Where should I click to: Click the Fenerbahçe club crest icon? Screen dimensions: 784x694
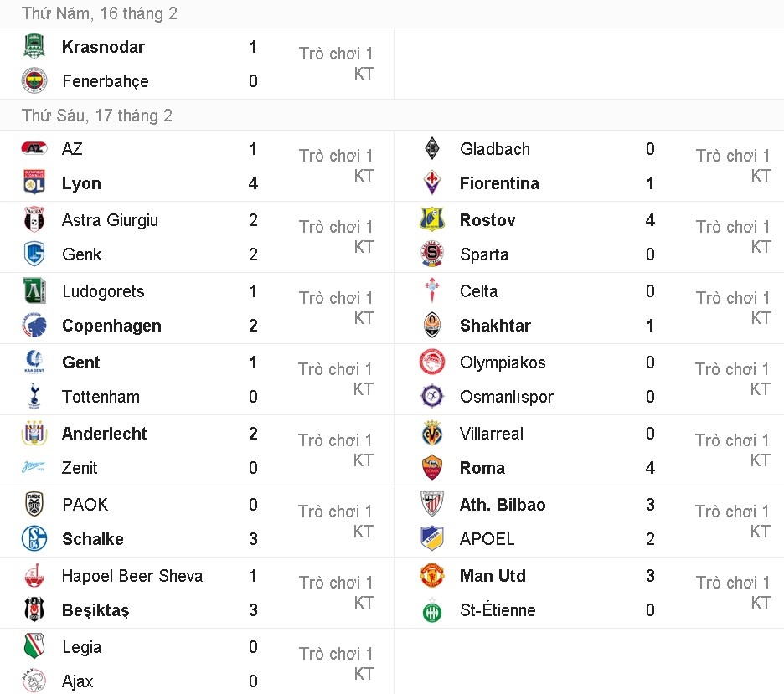(x=34, y=81)
